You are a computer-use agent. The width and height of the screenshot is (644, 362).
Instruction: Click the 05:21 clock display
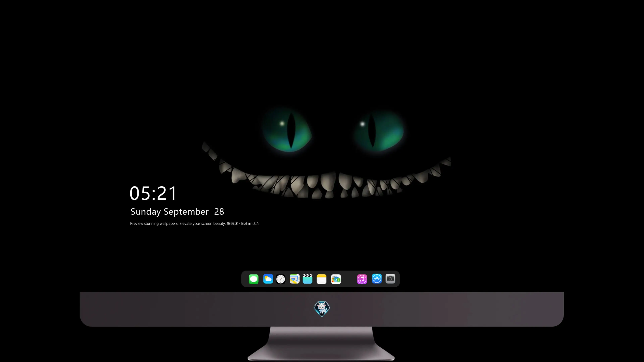coord(153,193)
